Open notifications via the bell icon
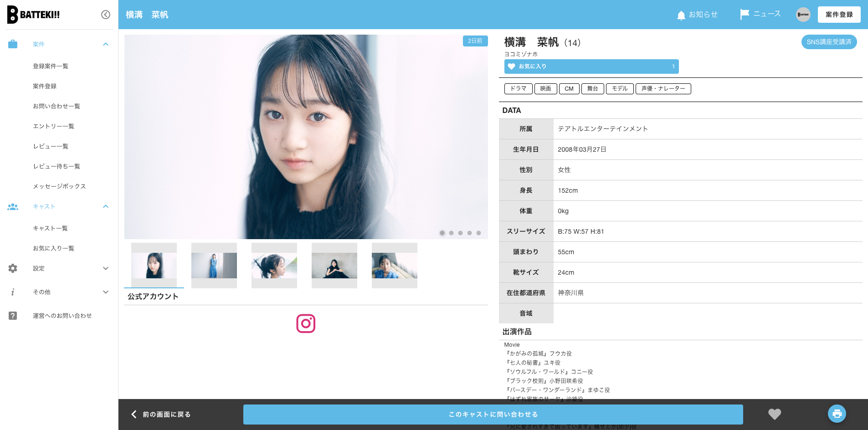The image size is (868, 430). [681, 15]
